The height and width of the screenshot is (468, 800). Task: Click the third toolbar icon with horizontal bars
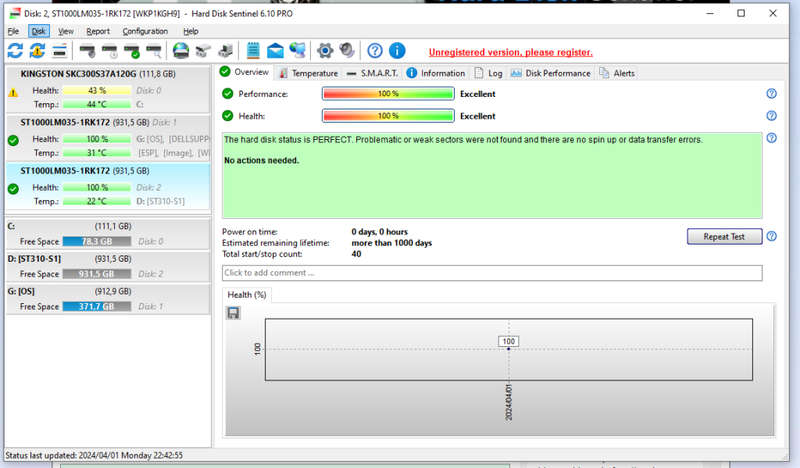coord(60,51)
